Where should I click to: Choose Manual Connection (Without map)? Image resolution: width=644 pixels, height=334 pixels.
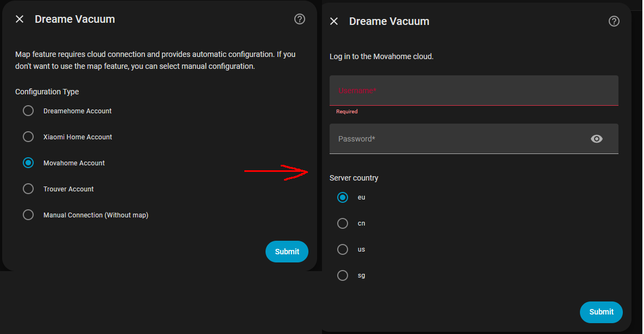(28, 215)
